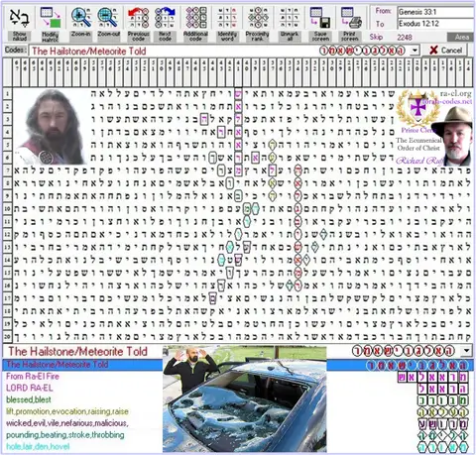Click the Unmark all icon
This screenshot has width=476, height=455.
290,18
